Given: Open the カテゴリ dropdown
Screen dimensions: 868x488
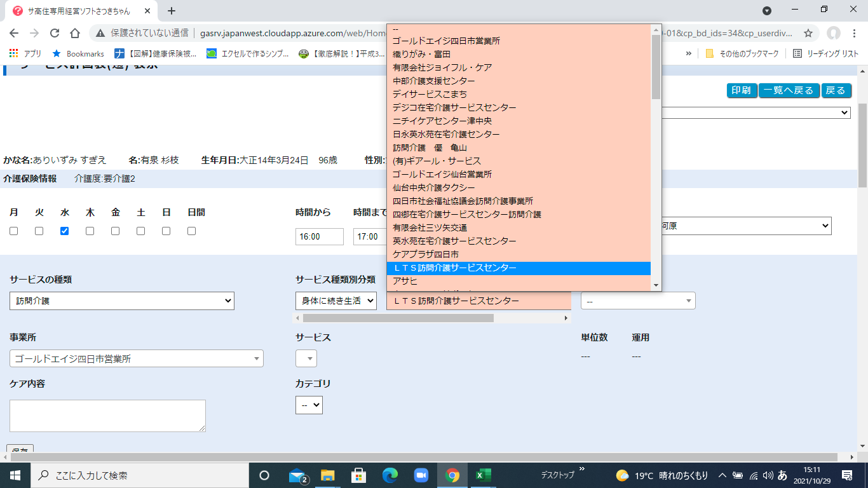Looking at the screenshot, I should click(x=309, y=405).
